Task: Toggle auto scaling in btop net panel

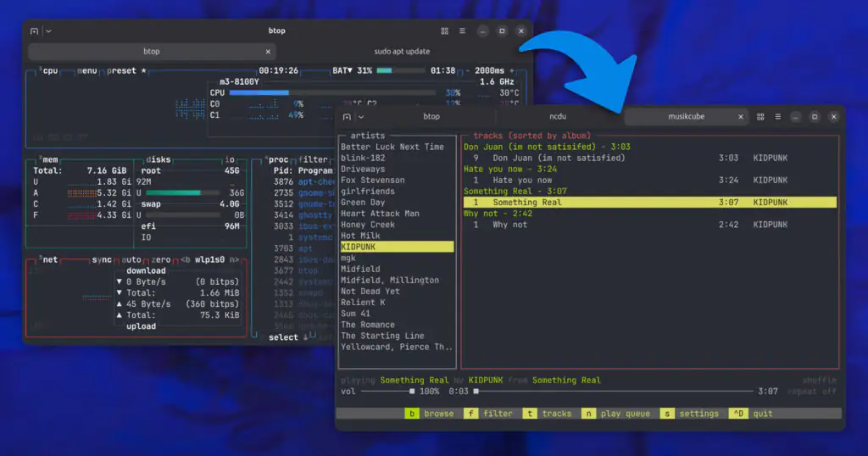Action: pyautogui.click(x=131, y=259)
